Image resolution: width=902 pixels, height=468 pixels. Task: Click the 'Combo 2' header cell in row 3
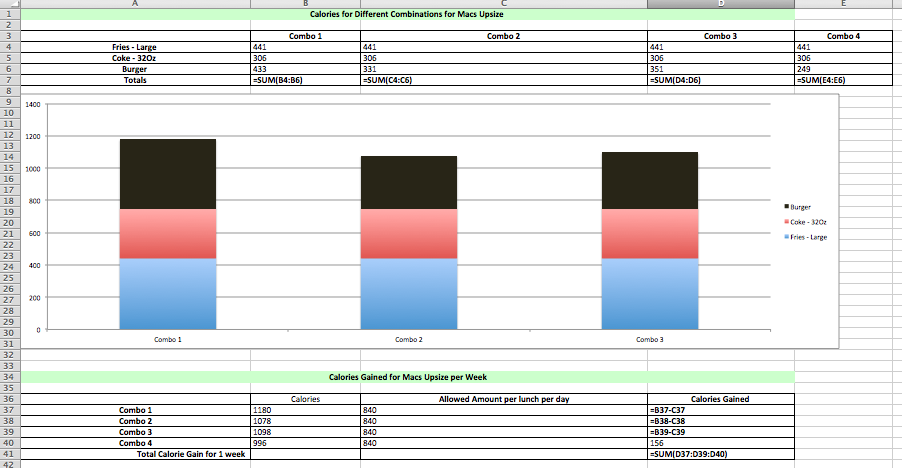(x=504, y=36)
